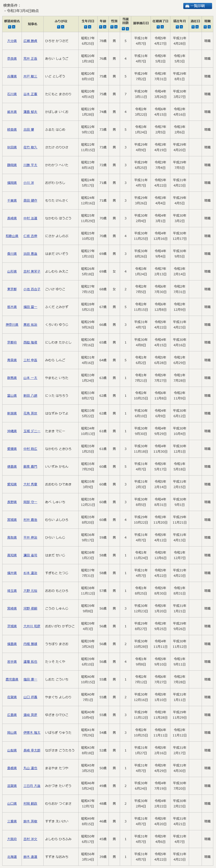Screen dimensions: 216x868
Task: Open the 和歌山県 prefecture link
Action: point(12,236)
